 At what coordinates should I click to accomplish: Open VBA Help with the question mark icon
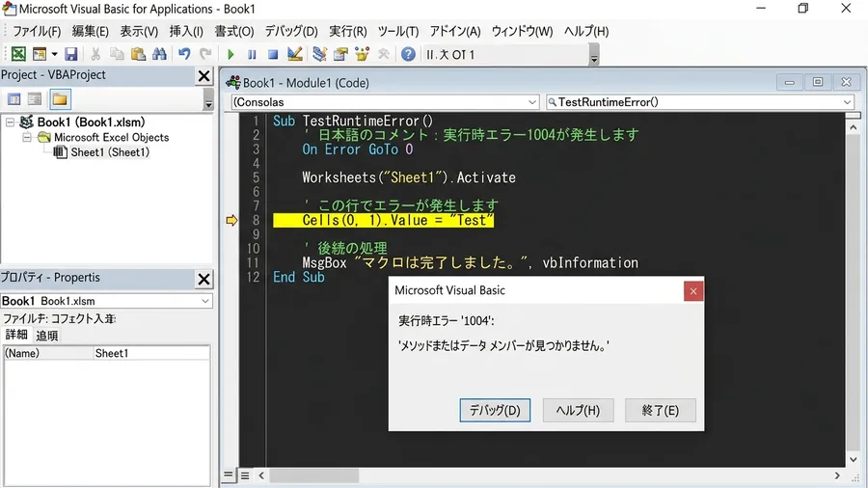tap(408, 54)
